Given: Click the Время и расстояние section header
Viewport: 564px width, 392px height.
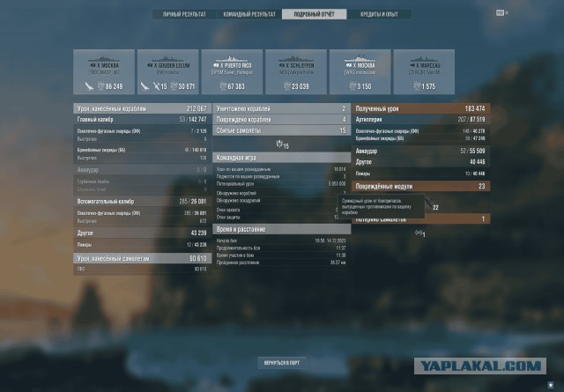Looking at the screenshot, I should (282, 229).
